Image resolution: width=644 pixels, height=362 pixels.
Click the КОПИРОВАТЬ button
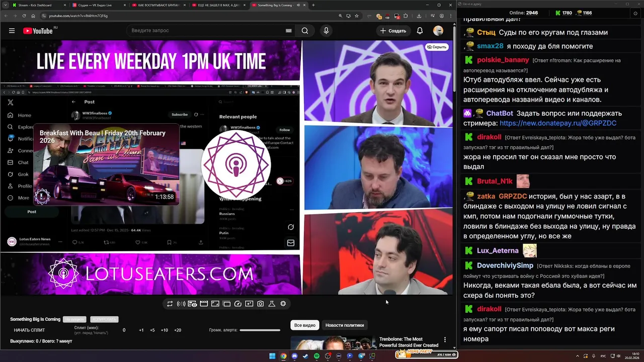pyautogui.click(x=104, y=319)
